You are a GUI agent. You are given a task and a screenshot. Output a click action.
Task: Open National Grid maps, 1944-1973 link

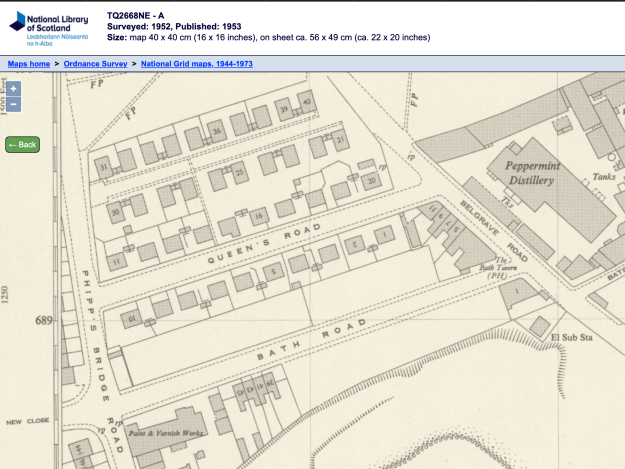tap(197, 63)
